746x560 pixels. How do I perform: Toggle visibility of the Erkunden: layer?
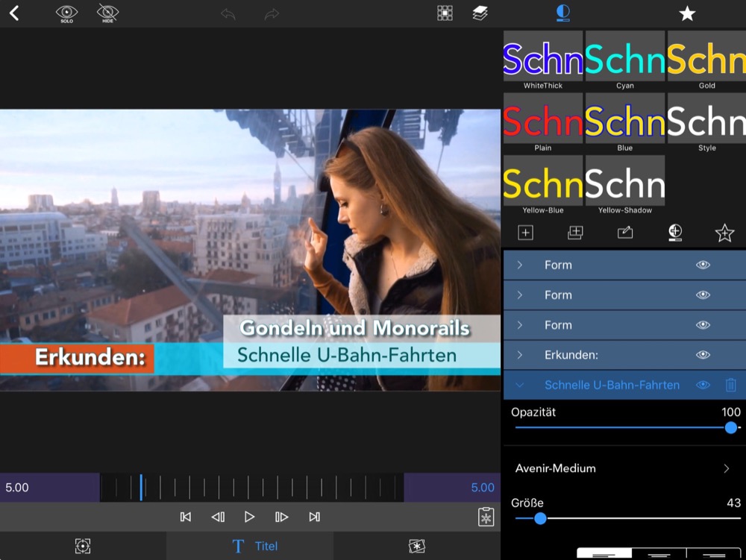coord(703,355)
